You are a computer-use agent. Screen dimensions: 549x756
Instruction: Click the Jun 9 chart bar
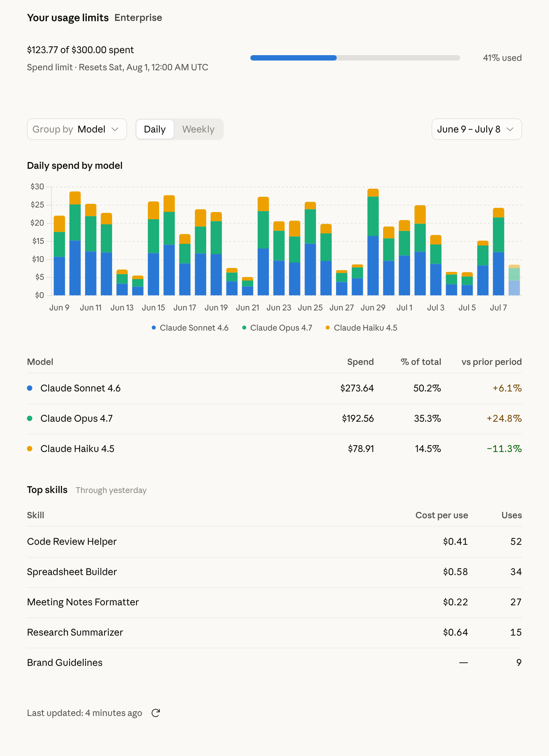point(60,256)
